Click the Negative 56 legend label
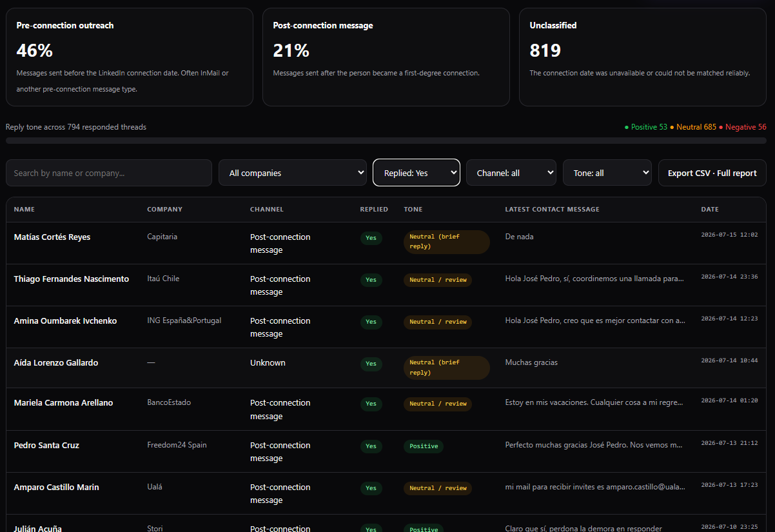 click(743, 127)
